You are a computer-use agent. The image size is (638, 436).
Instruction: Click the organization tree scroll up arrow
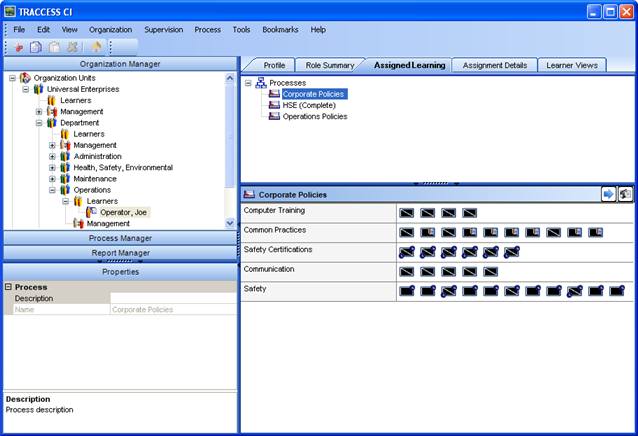230,78
